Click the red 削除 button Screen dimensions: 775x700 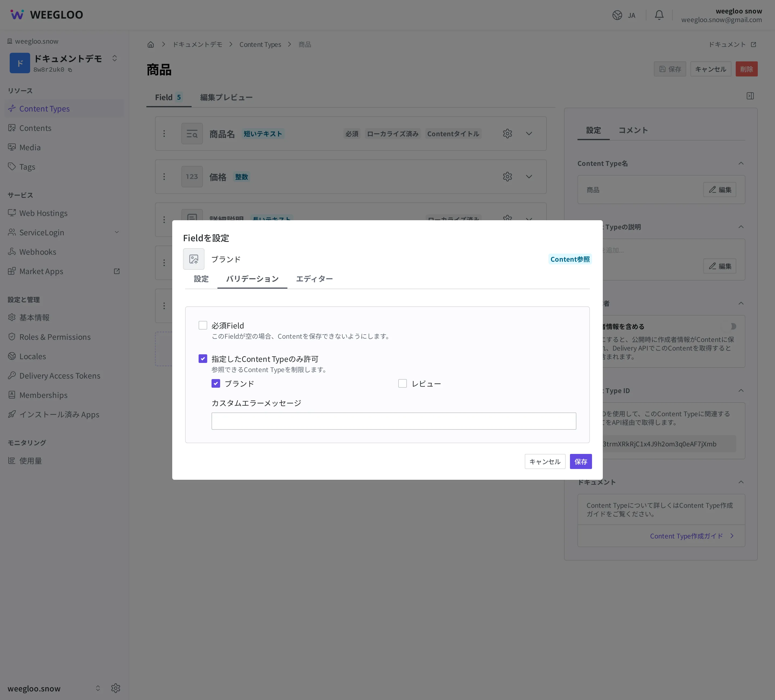point(746,69)
